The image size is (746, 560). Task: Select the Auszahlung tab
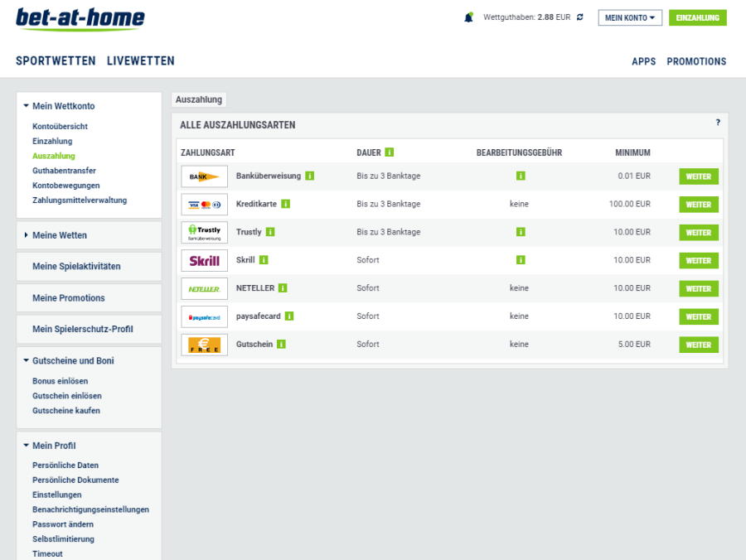click(199, 99)
